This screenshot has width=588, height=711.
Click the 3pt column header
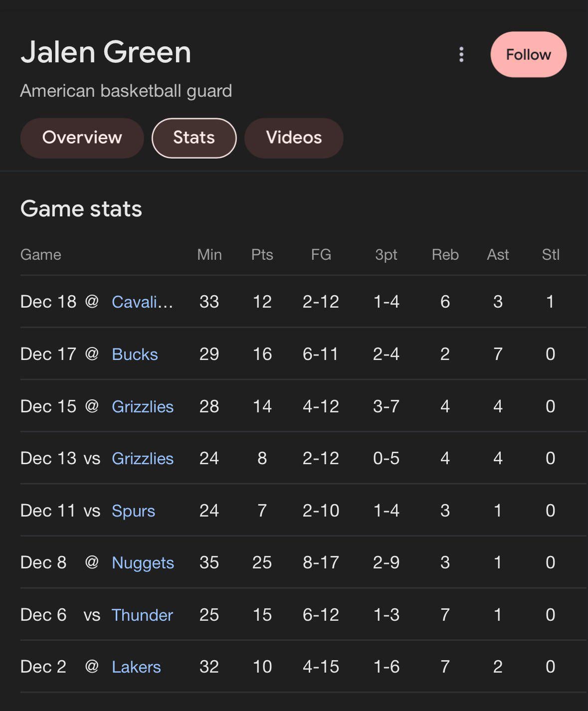tap(386, 255)
